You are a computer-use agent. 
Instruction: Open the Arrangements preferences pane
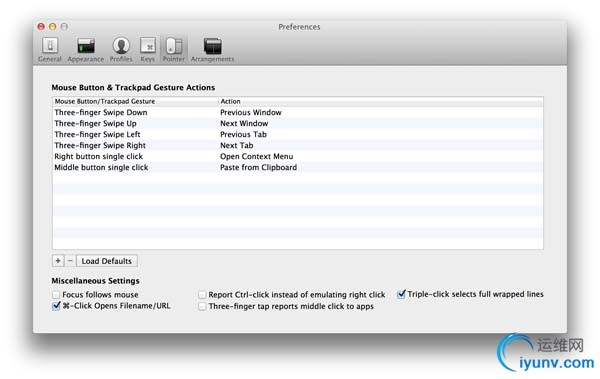(x=212, y=49)
